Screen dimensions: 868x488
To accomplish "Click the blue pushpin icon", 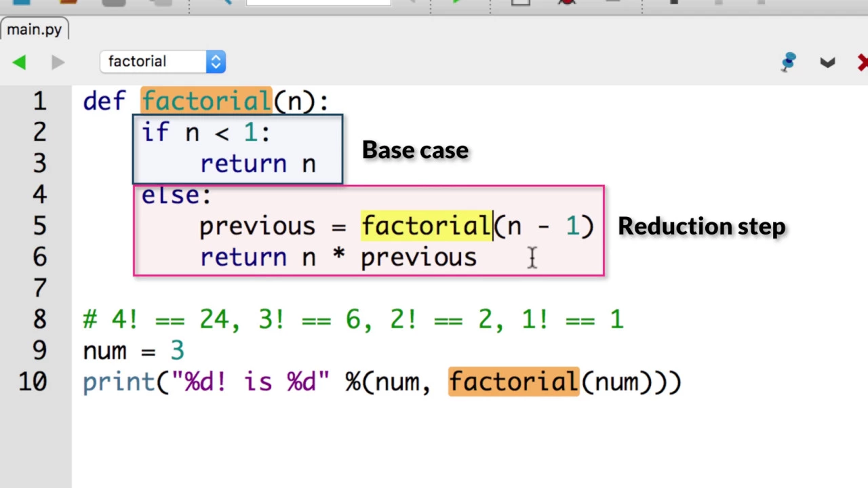I will 788,62.
